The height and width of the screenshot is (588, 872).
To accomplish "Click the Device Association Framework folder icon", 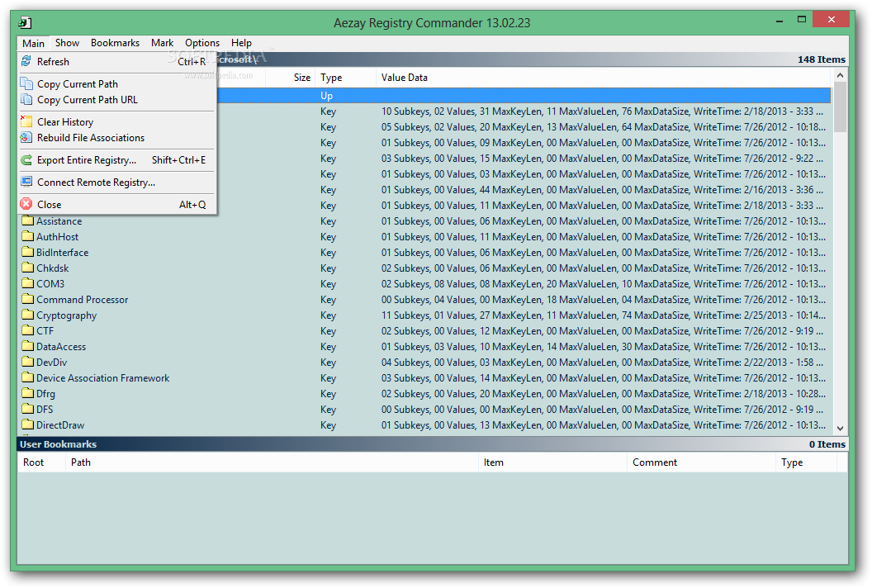I will coord(28,377).
